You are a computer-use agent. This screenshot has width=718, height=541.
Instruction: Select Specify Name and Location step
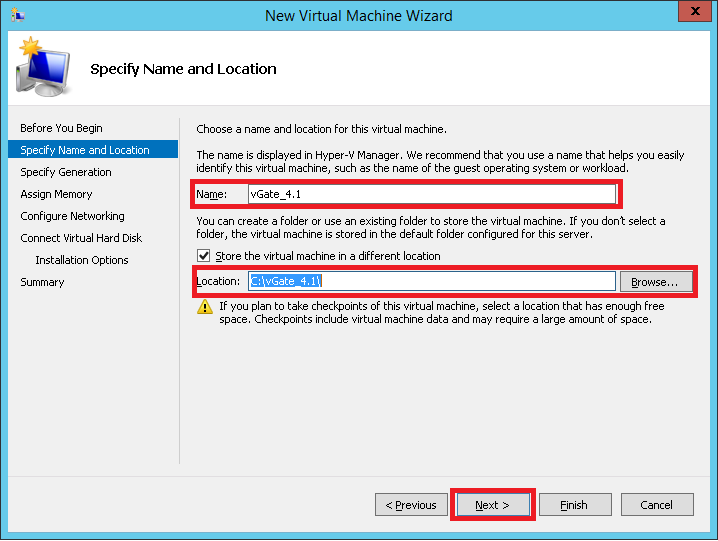click(93, 149)
